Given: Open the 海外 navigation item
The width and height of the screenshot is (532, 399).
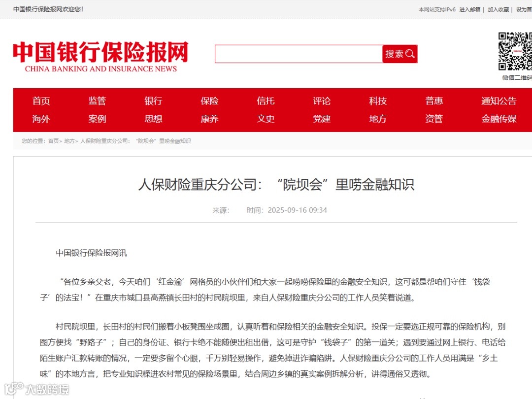Looking at the screenshot, I should (x=41, y=119).
